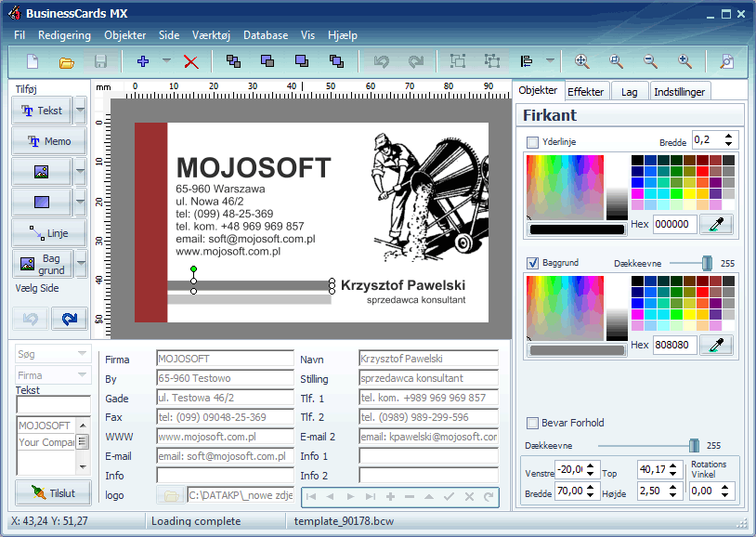Click the blue square behind one gray square icon
Viewport: 756px width, 537px height.
267,61
